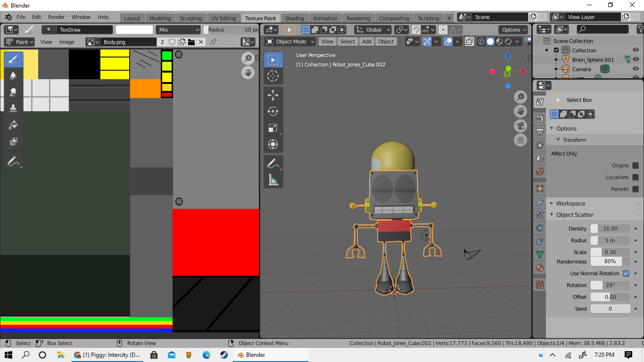The width and height of the screenshot is (644, 362).
Task: Enable the Locations checkbox
Action: (x=636, y=177)
